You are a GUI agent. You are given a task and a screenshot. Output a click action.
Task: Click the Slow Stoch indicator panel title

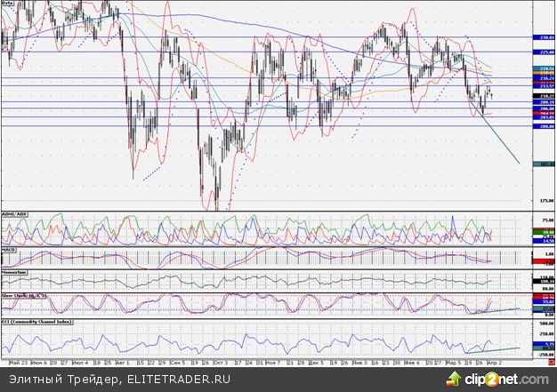pyautogui.click(x=24, y=294)
